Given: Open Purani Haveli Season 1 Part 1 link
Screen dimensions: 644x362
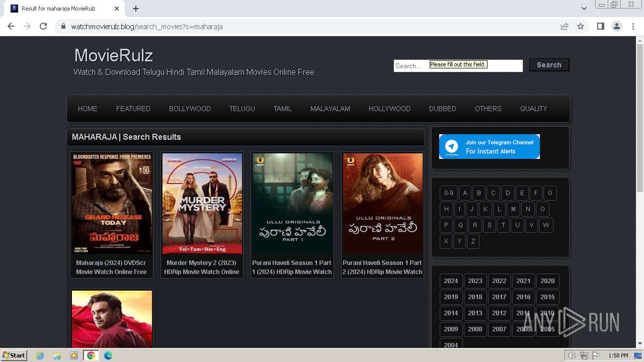Looking at the screenshot, I should tap(292, 267).
